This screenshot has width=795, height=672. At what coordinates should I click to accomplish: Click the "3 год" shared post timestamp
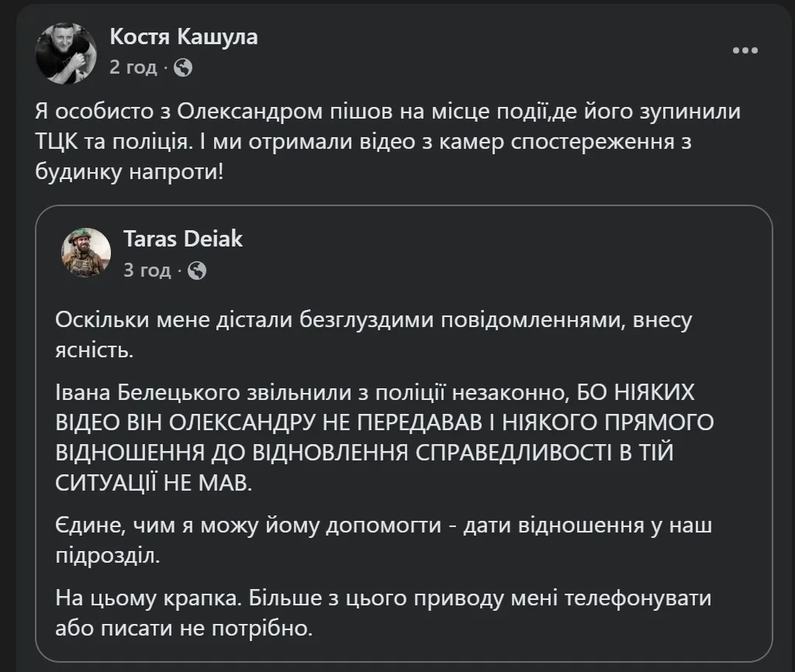point(147,271)
